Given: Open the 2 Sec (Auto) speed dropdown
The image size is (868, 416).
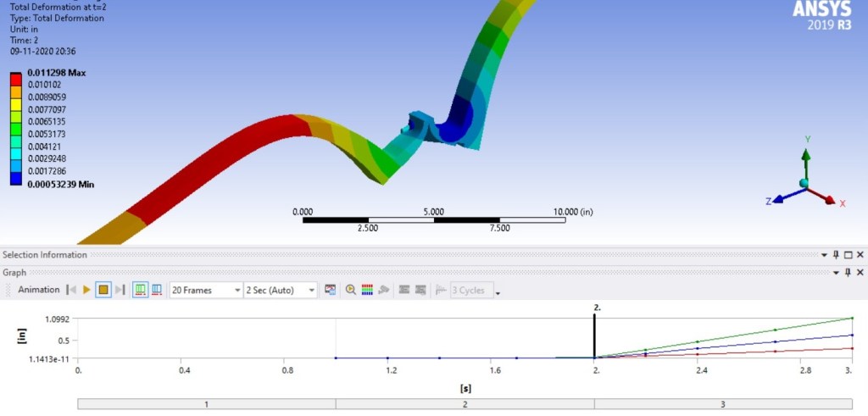Looking at the screenshot, I should [281, 290].
